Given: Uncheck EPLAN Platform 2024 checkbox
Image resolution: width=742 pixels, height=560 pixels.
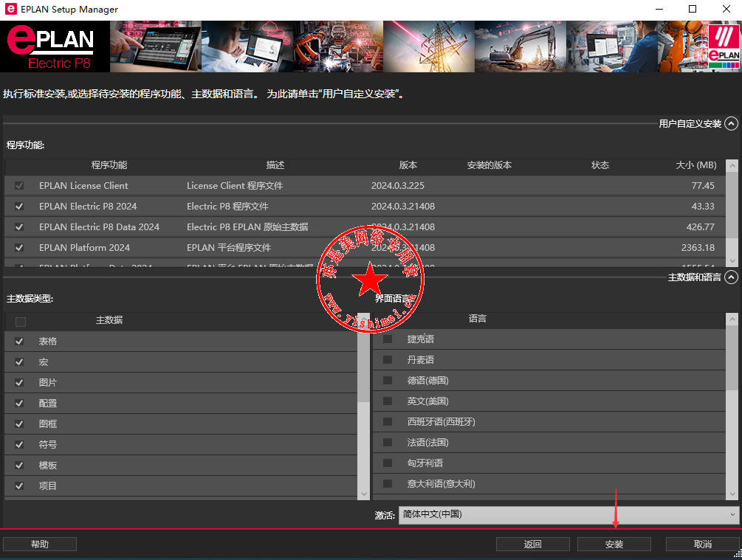Looking at the screenshot, I should [x=19, y=247].
